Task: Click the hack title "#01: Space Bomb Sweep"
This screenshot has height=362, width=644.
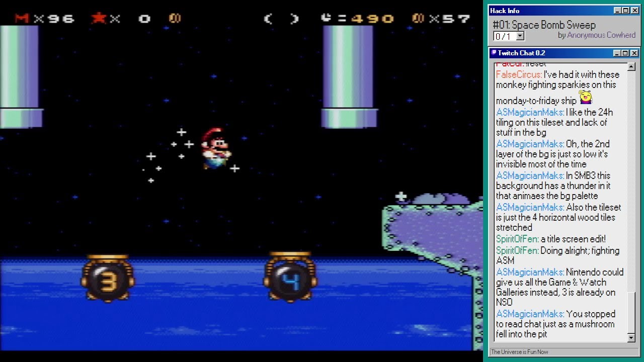Action: point(544,25)
